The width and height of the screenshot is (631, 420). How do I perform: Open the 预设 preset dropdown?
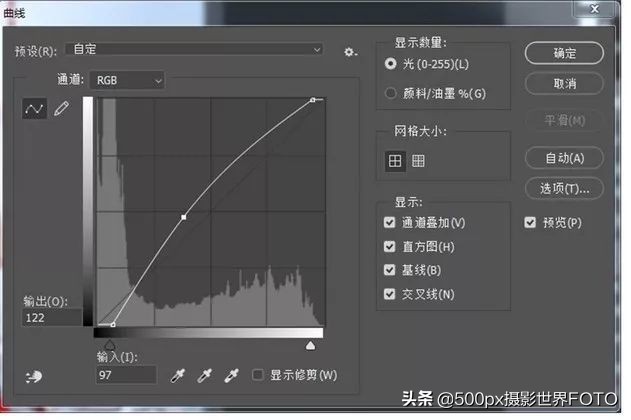[194, 49]
